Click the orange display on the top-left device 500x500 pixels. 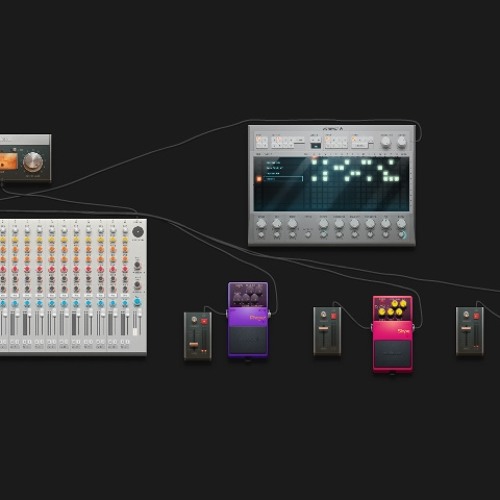(8, 161)
